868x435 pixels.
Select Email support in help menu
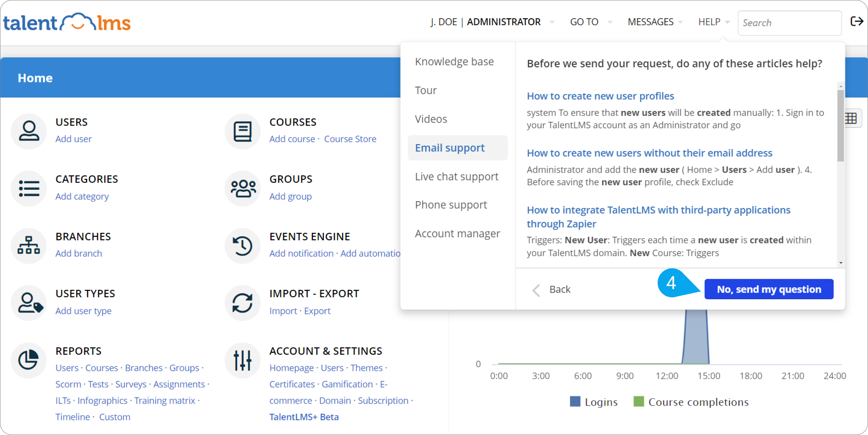pyautogui.click(x=457, y=148)
